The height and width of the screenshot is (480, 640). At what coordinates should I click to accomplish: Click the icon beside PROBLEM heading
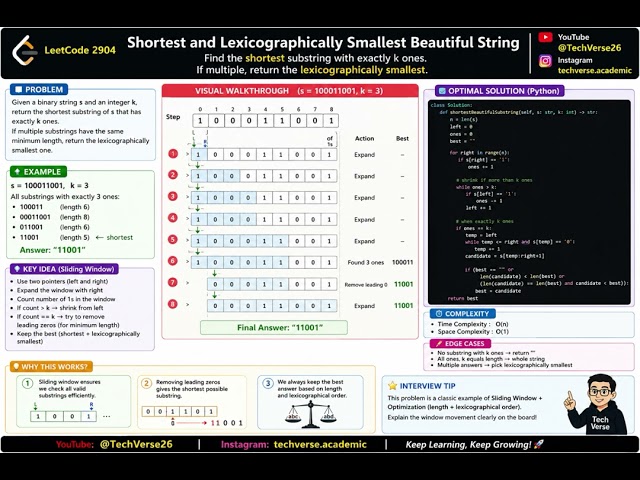coord(18,89)
